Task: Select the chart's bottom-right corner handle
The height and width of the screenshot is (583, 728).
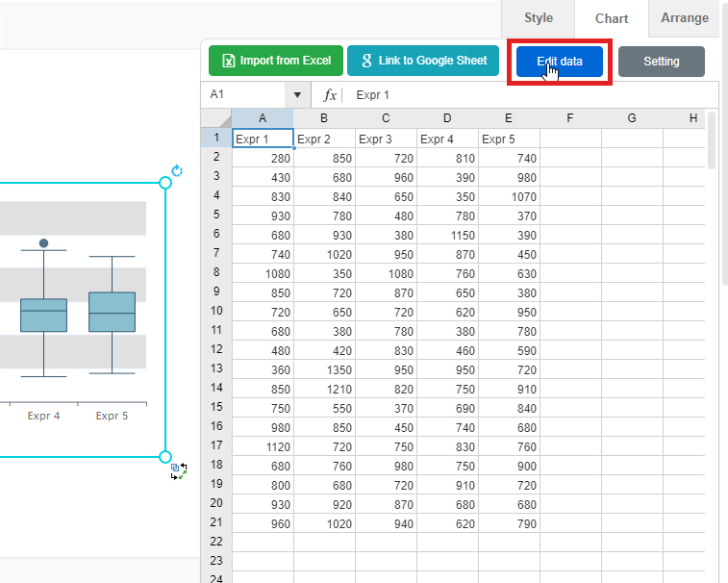Action: point(164,456)
